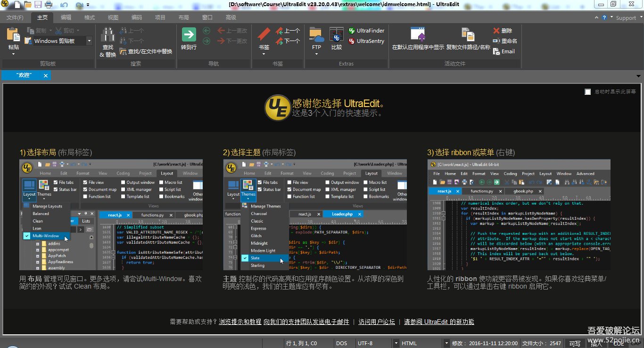This screenshot has width=644, height=348.
Task: Close the "欢迎" document tab
Action: coord(46,75)
